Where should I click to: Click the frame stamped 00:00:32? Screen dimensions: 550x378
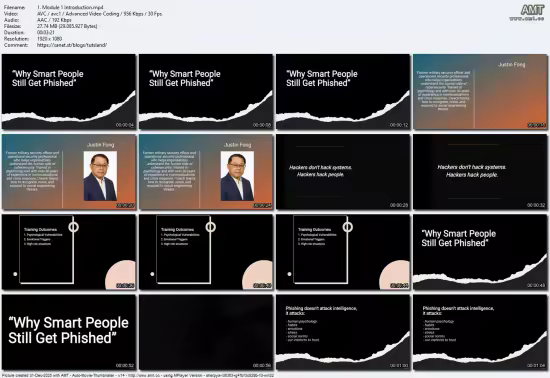click(480, 172)
